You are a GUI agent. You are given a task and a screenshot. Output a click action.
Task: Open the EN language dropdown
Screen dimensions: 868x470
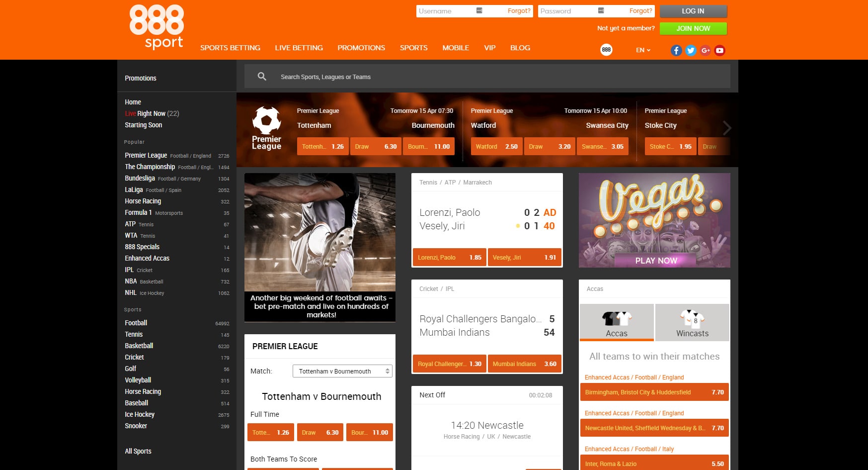coord(643,50)
